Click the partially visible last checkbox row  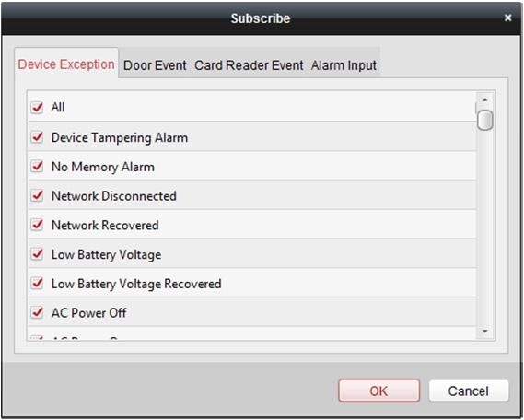pyautogui.click(x=252, y=334)
